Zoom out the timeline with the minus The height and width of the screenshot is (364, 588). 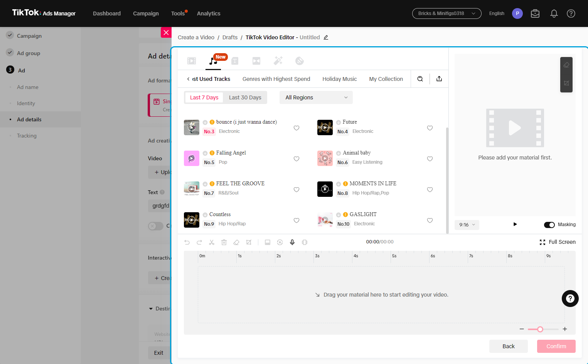(522, 329)
